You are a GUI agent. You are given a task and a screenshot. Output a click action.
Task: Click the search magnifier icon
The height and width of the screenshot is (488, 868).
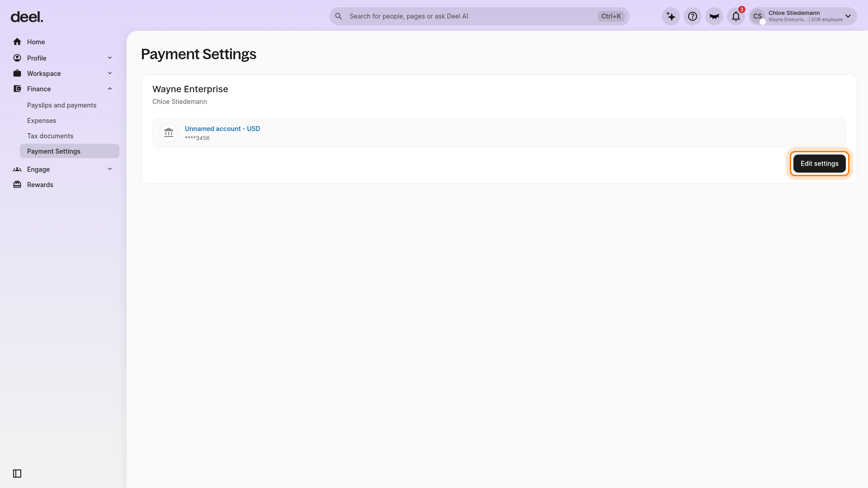click(339, 16)
